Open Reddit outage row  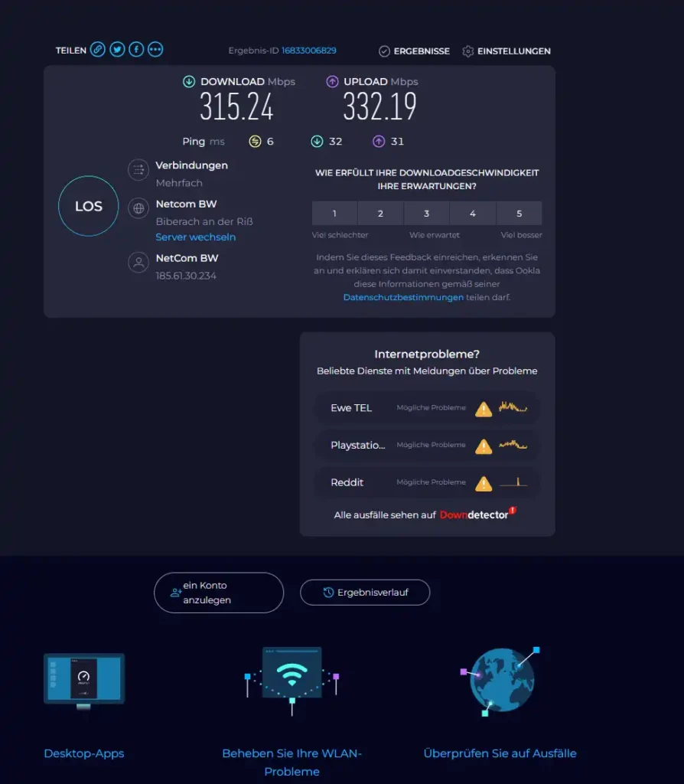(427, 482)
